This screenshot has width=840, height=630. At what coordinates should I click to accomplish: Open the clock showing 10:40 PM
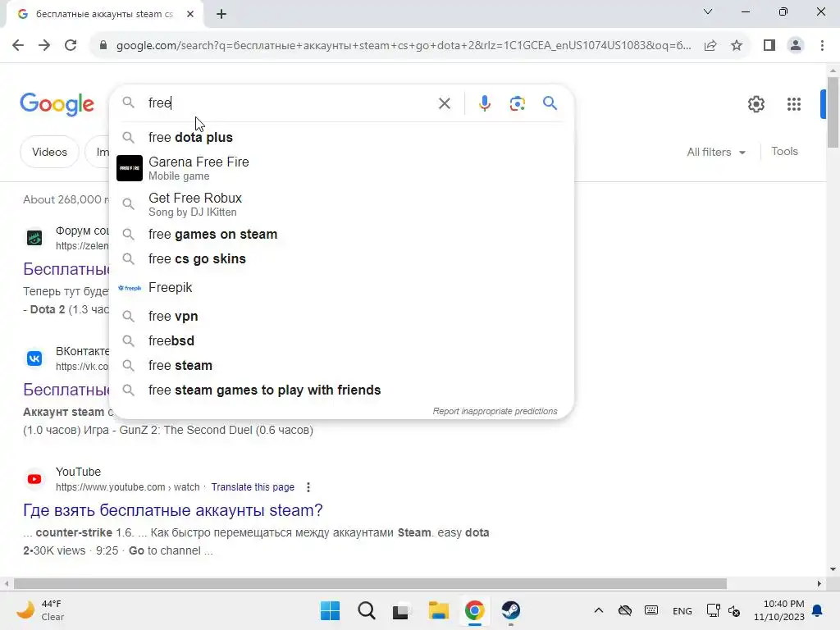778,610
